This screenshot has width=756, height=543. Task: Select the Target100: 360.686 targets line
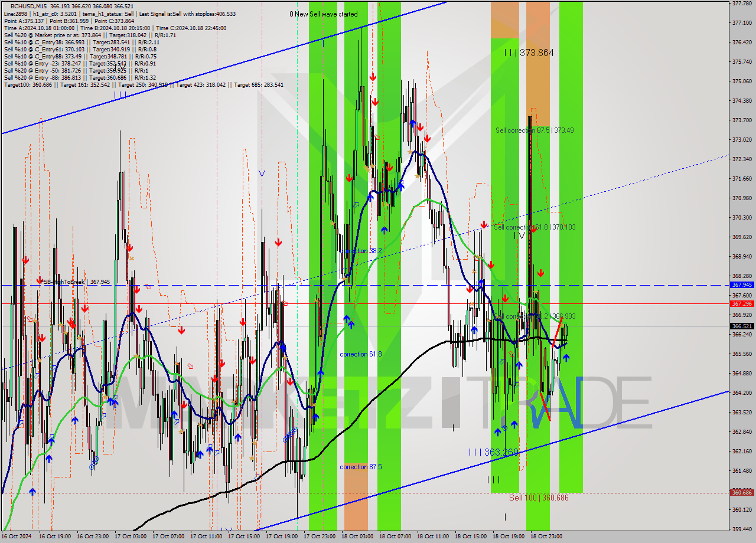[144, 84]
